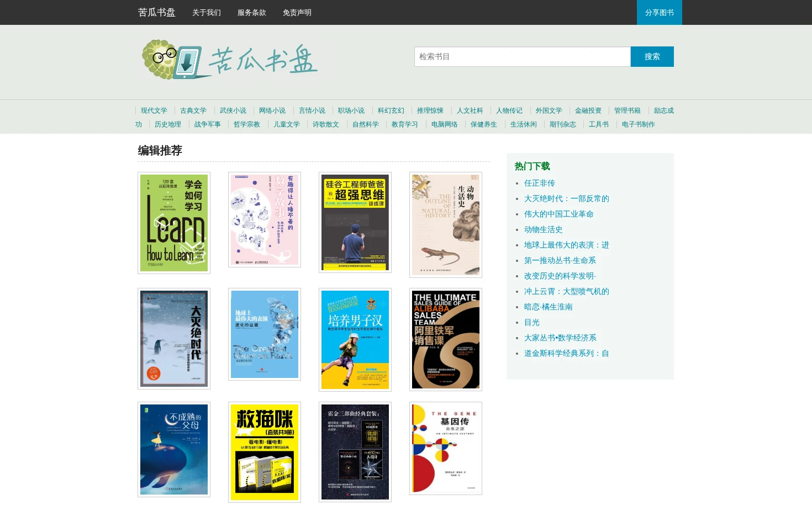Open hot download 暗恋·橘生淮南
Viewport: 812px width, 510px height.
coord(549,307)
